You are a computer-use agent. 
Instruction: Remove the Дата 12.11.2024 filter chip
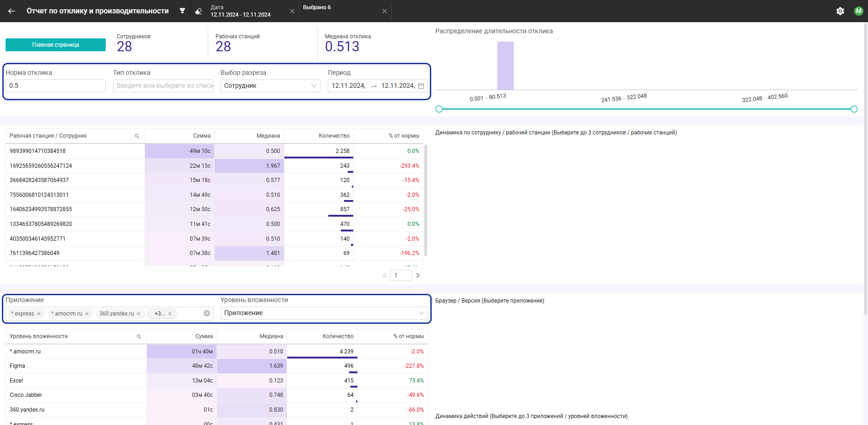coord(292,11)
